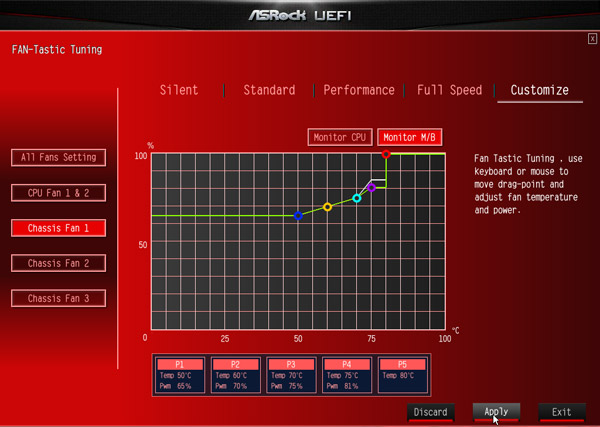Select the P5 point info box
This screenshot has width=600, height=427.
403,375
